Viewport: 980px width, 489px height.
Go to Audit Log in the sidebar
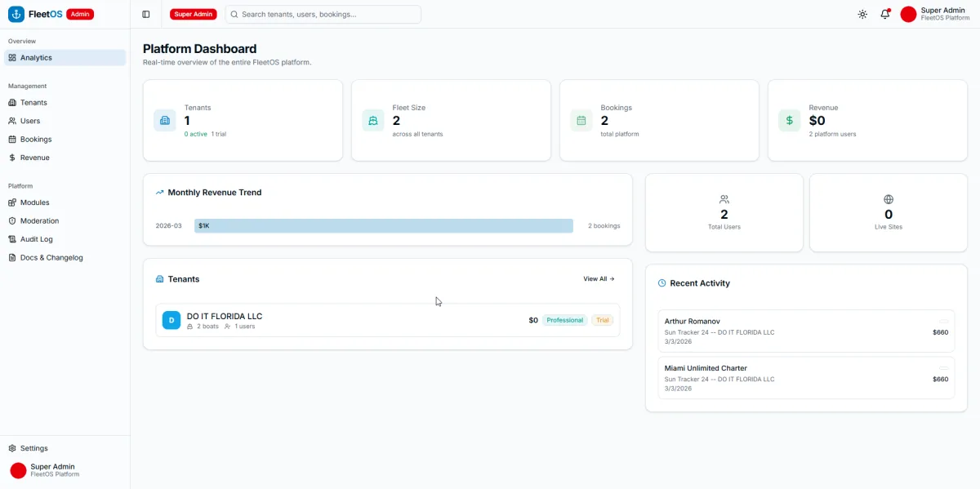[36, 239]
